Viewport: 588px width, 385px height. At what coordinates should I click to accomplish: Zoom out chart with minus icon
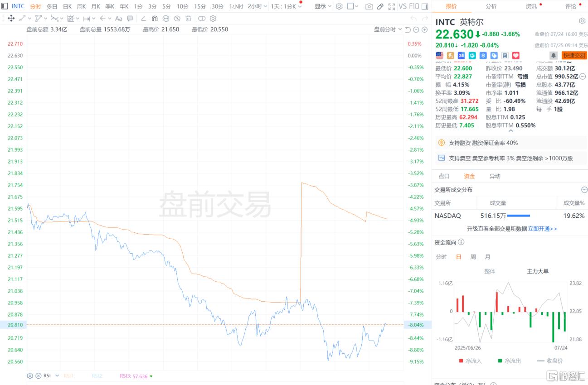pos(416,29)
